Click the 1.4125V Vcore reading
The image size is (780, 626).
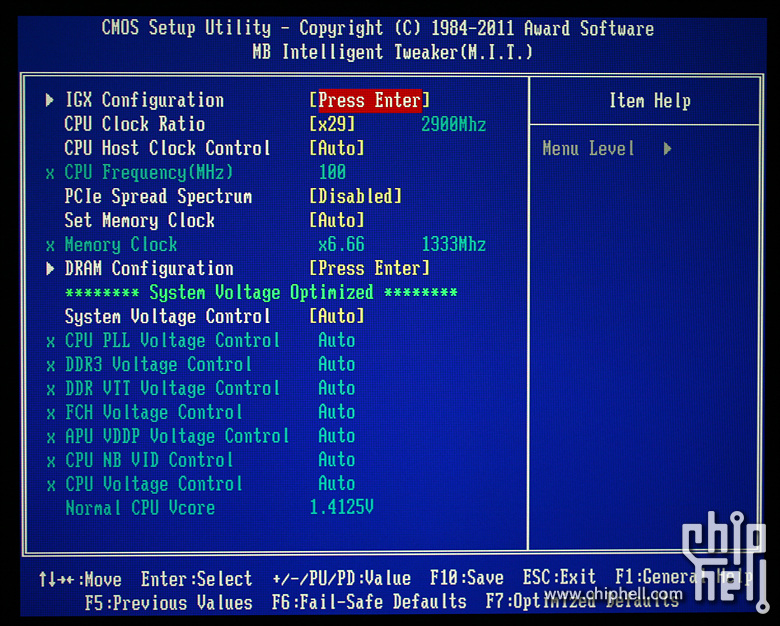point(341,508)
